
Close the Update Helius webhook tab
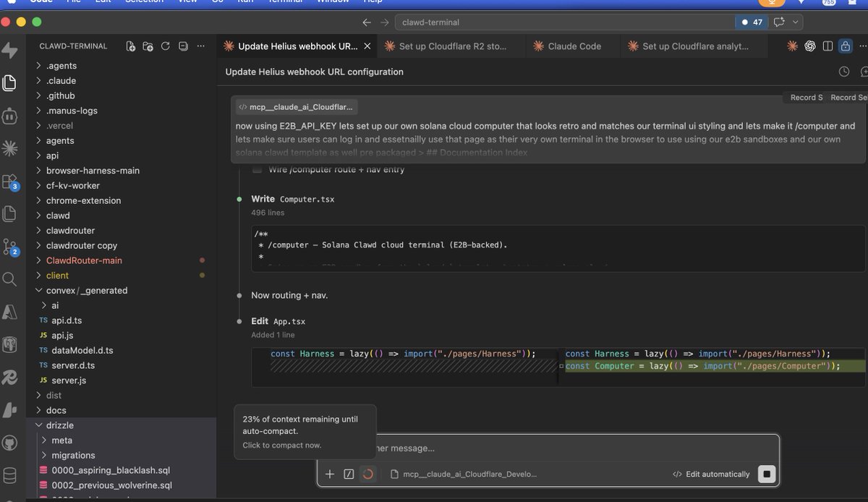[x=367, y=46]
